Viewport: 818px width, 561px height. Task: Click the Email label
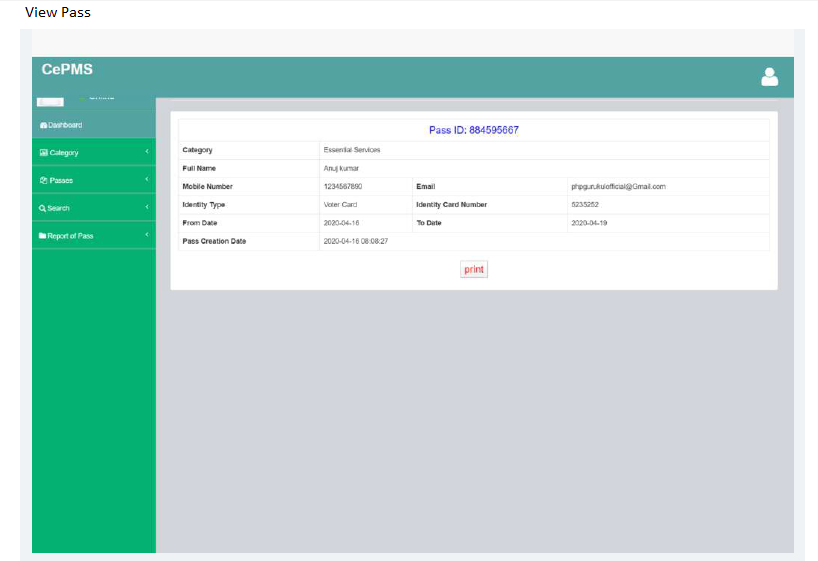tap(425, 186)
